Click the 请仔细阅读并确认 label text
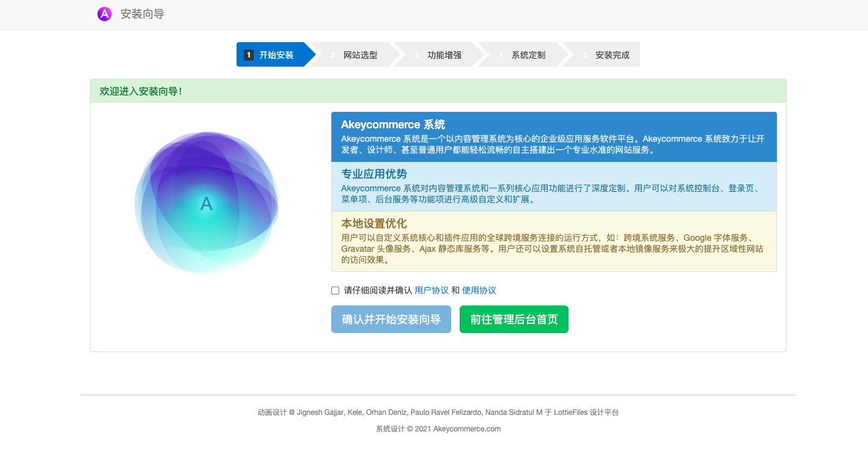 click(378, 290)
